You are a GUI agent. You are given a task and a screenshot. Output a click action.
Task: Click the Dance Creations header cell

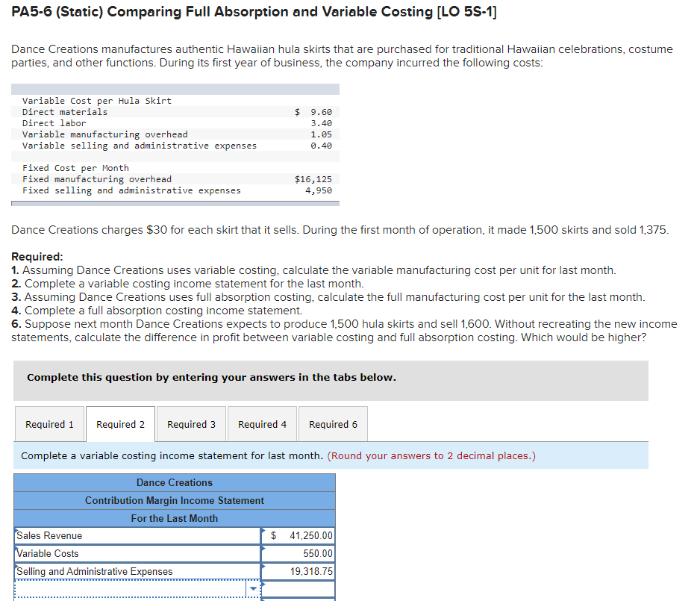174,482
